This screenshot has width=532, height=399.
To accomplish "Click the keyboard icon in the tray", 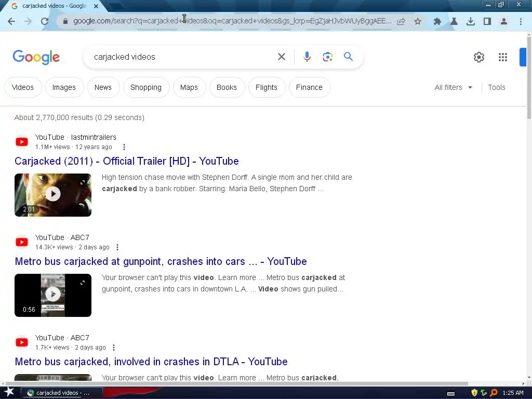I will pos(451,393).
